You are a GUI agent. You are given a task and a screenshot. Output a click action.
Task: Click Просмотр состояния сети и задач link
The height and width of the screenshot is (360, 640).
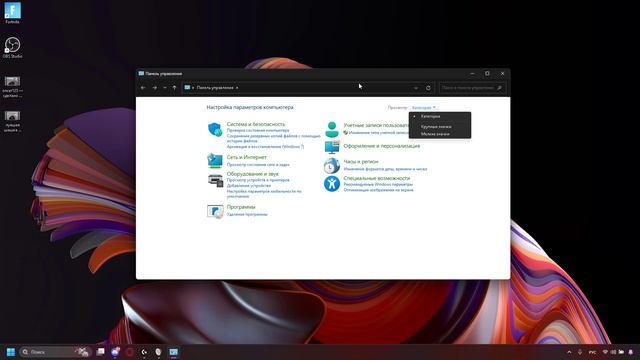coord(258,164)
